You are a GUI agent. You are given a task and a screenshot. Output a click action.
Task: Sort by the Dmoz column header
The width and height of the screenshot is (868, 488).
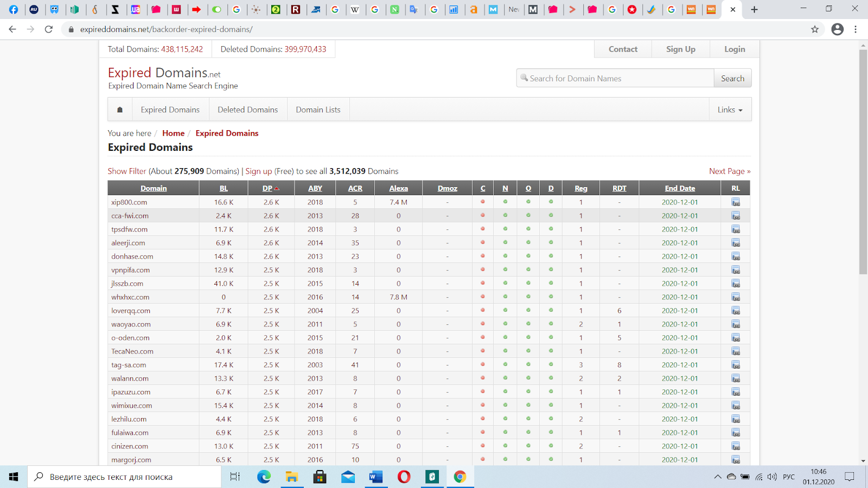coord(448,188)
